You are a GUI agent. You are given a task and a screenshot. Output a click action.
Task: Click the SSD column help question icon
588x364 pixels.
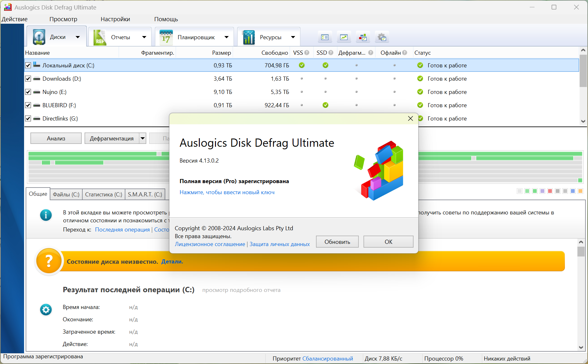[x=331, y=53]
